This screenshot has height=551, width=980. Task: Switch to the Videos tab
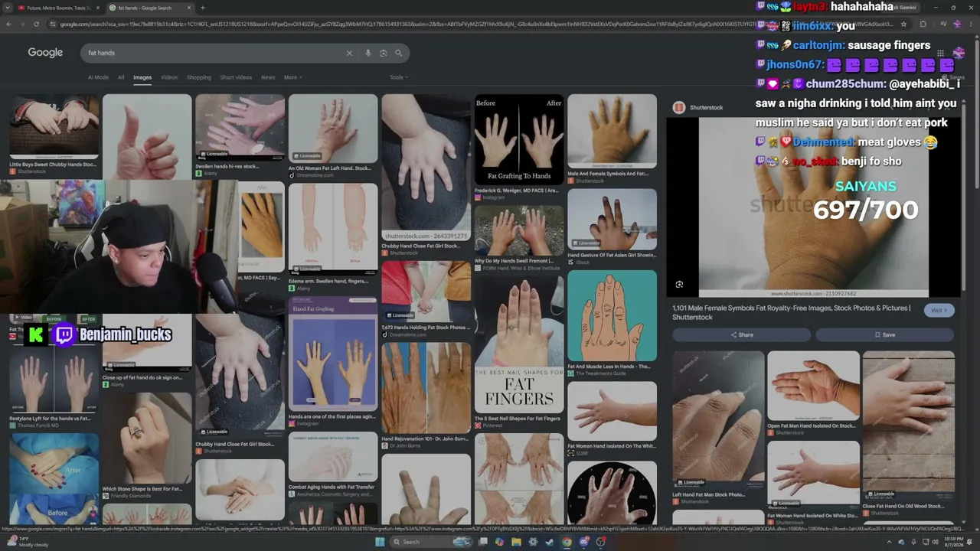[x=169, y=77]
